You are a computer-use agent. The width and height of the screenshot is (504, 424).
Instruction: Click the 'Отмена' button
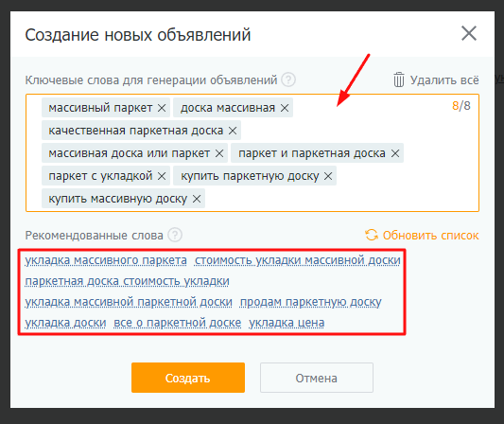pyautogui.click(x=317, y=378)
